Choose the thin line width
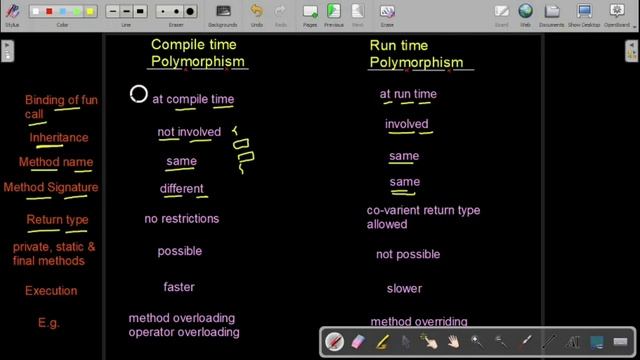 (x=113, y=11)
